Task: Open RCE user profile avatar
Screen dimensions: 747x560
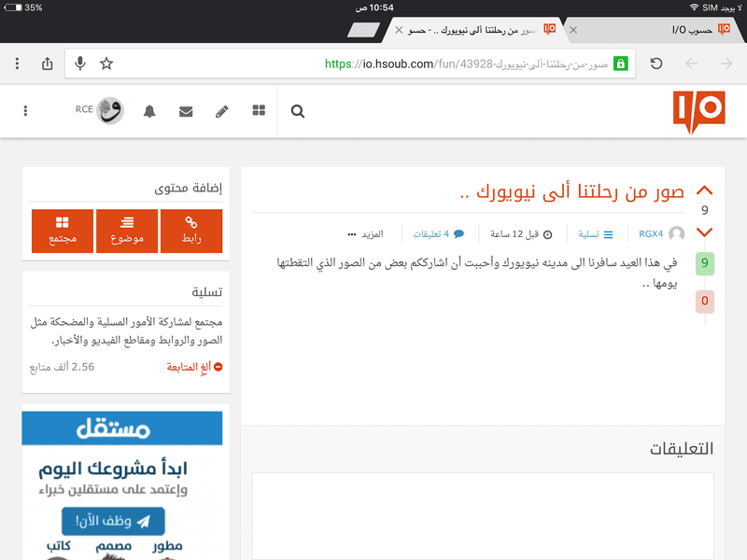Action: (110, 110)
